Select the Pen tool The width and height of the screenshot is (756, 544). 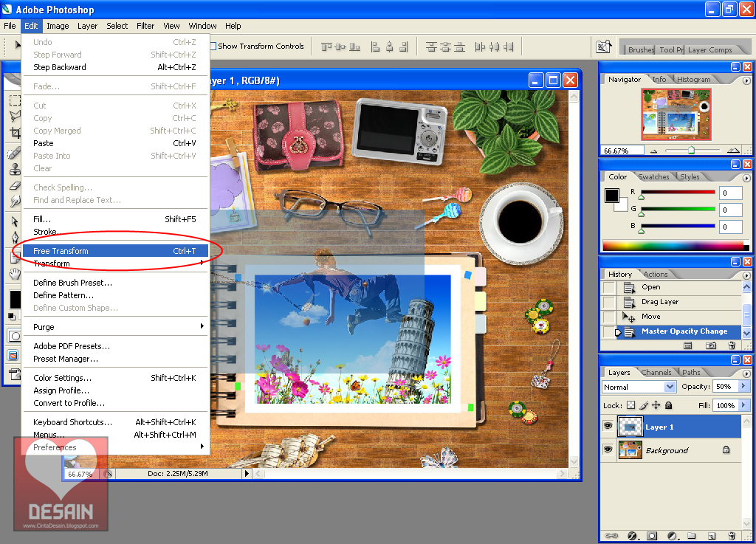click(x=15, y=238)
